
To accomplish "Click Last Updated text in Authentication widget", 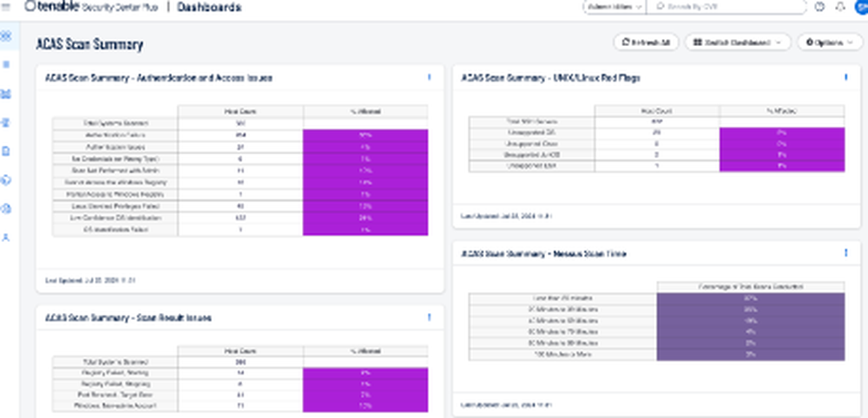I will pos(90,281).
